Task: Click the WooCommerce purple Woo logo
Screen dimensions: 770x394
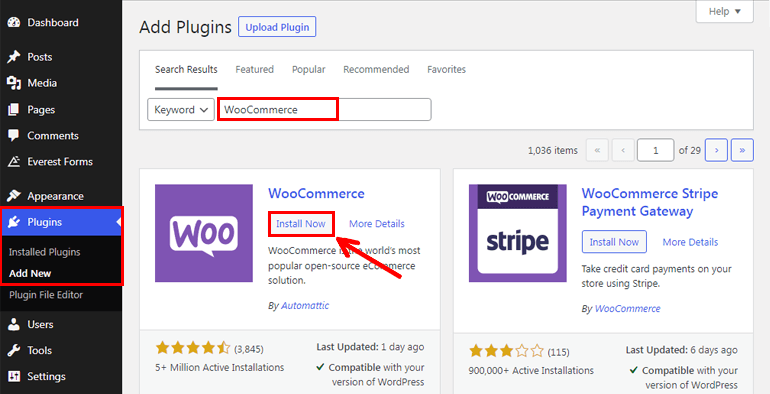Action: (x=204, y=233)
